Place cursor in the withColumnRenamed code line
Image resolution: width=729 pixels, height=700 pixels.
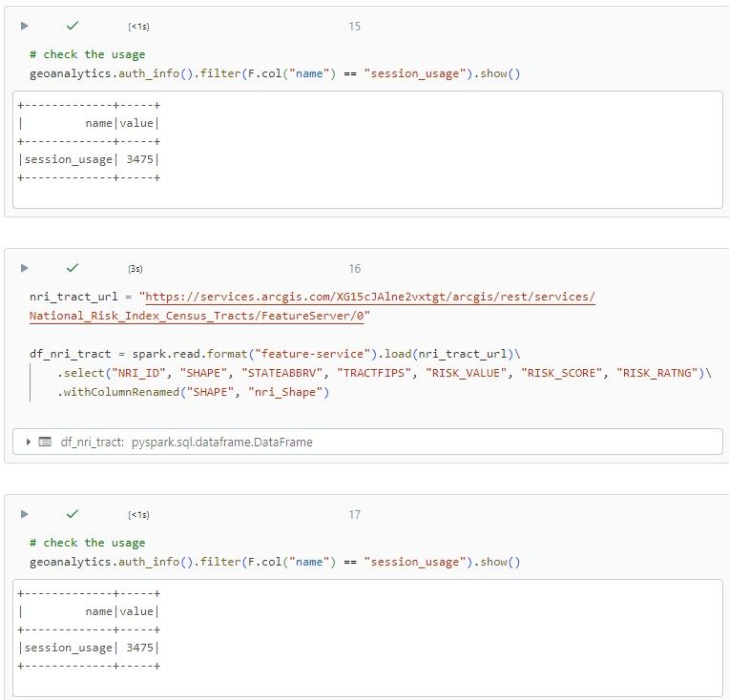(193, 392)
